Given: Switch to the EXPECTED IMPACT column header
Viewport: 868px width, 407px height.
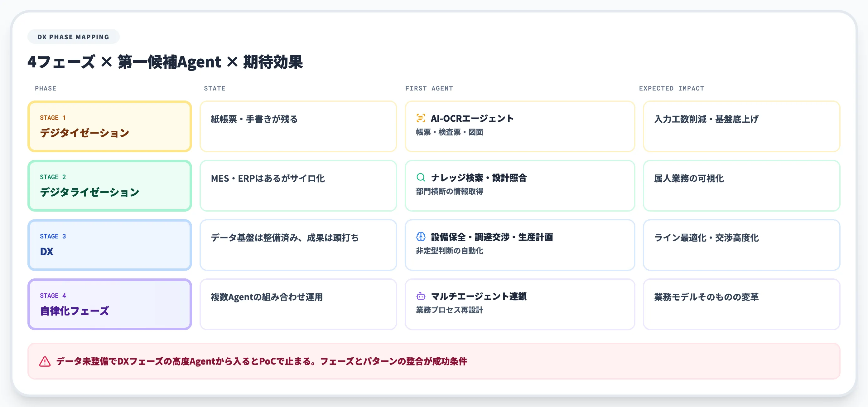Looking at the screenshot, I should point(671,88).
